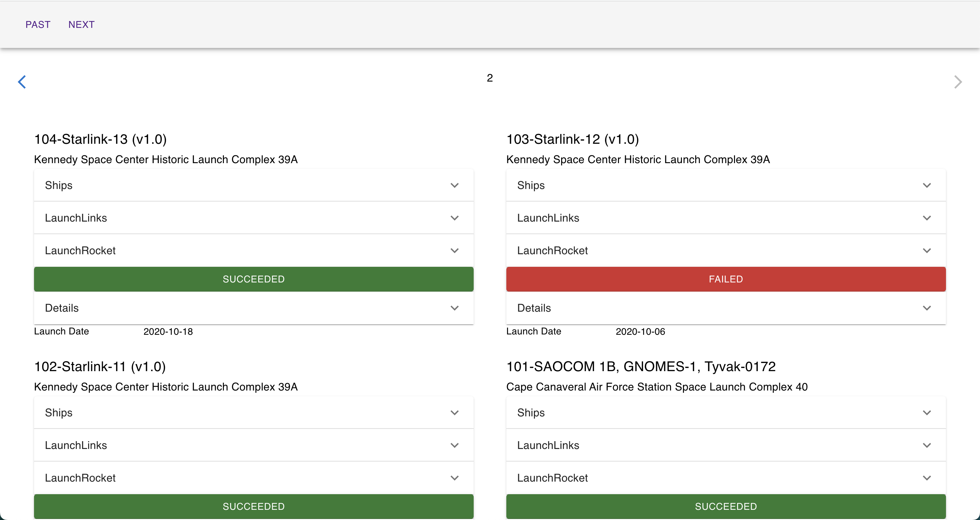
Task: Switch to the NEXT tab
Action: 81,24
